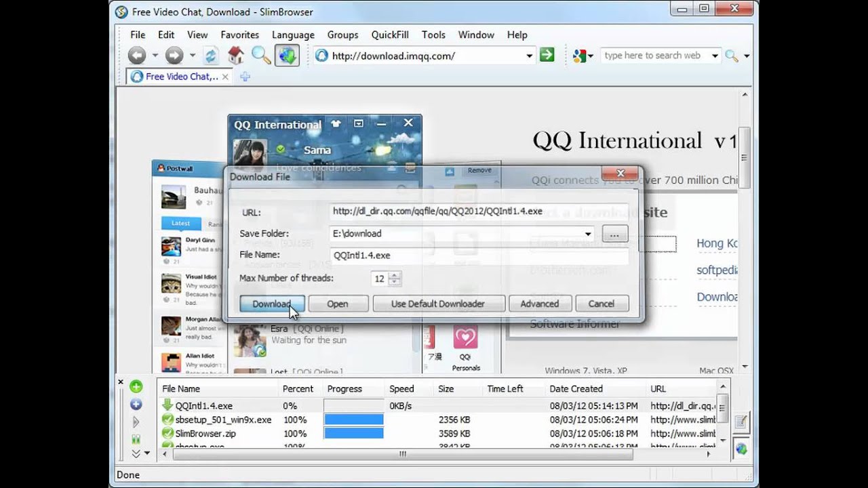Open the Tools menu
868x488 pixels.
pos(433,35)
